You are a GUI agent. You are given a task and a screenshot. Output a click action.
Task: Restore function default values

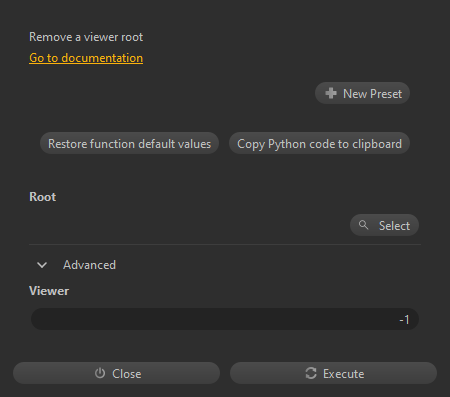129,143
